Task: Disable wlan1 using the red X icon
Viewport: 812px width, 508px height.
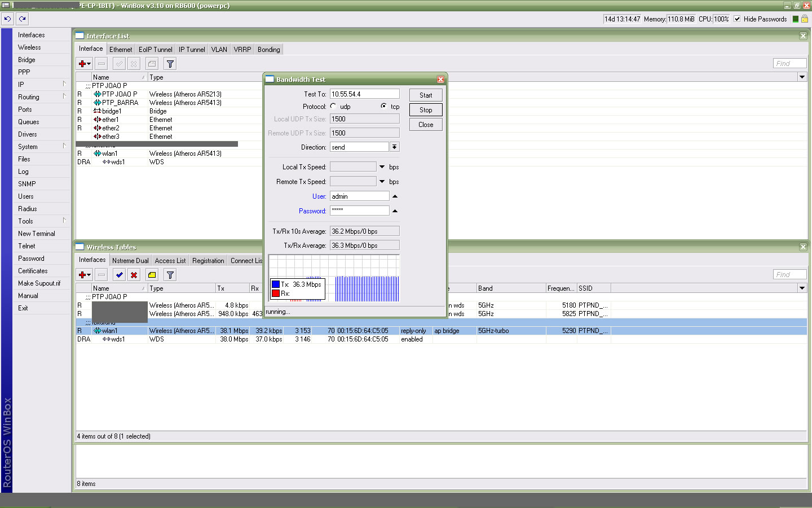Action: [x=134, y=275]
